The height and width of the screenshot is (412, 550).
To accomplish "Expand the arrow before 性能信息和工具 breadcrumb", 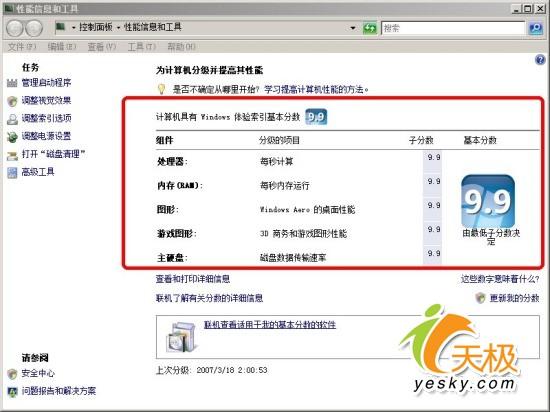I will tap(119, 27).
